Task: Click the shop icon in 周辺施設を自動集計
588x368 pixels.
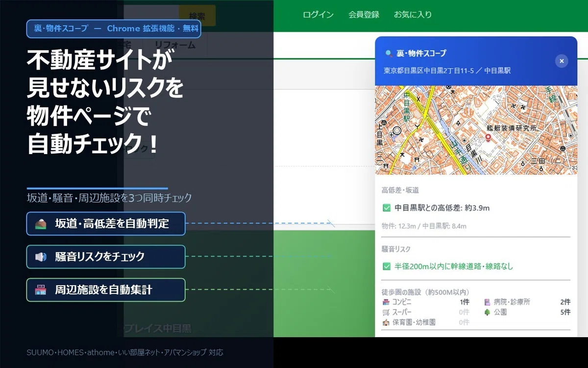Action: [x=41, y=290]
